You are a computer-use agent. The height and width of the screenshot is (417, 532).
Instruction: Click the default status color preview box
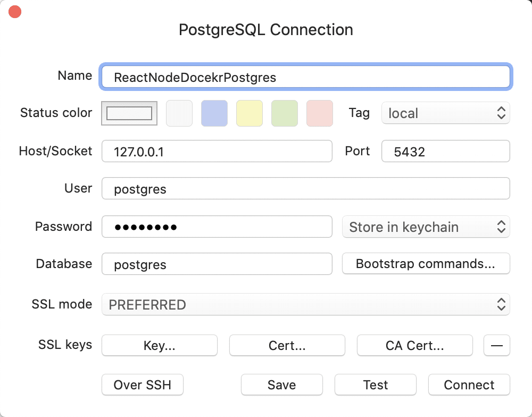[x=129, y=113]
